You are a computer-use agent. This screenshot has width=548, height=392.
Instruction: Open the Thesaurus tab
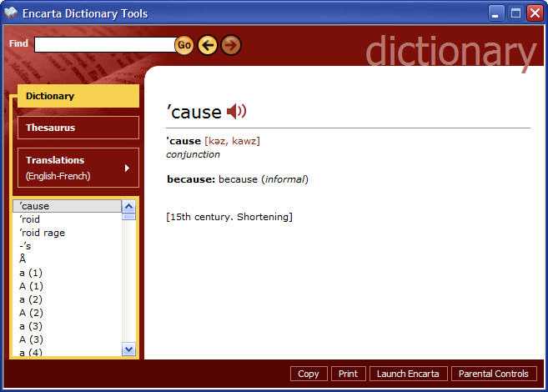point(78,128)
